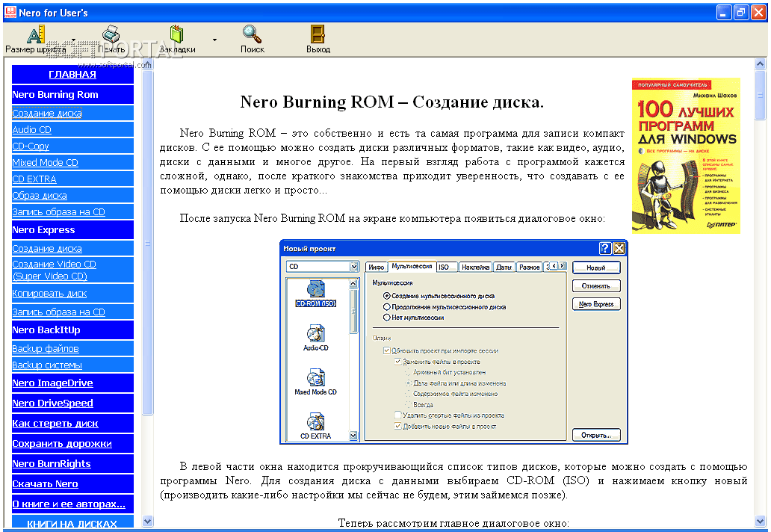Click the Открыть... button
Image resolution: width=771 pixels, height=532 pixels.
[x=596, y=435]
